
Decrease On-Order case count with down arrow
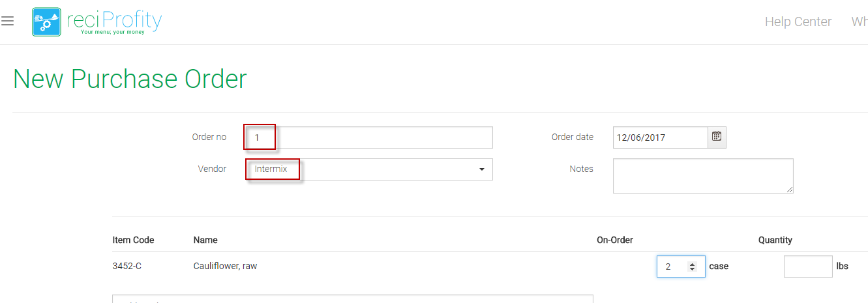point(693,269)
